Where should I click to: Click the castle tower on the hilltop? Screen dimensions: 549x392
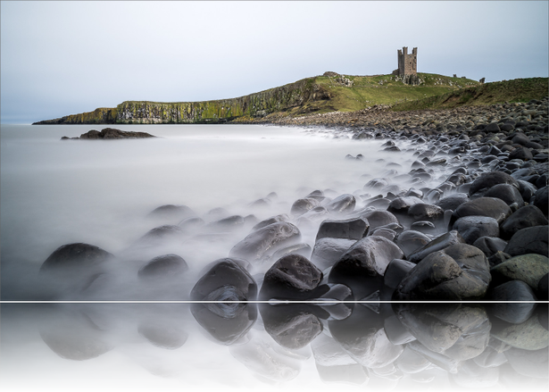pos(407,63)
